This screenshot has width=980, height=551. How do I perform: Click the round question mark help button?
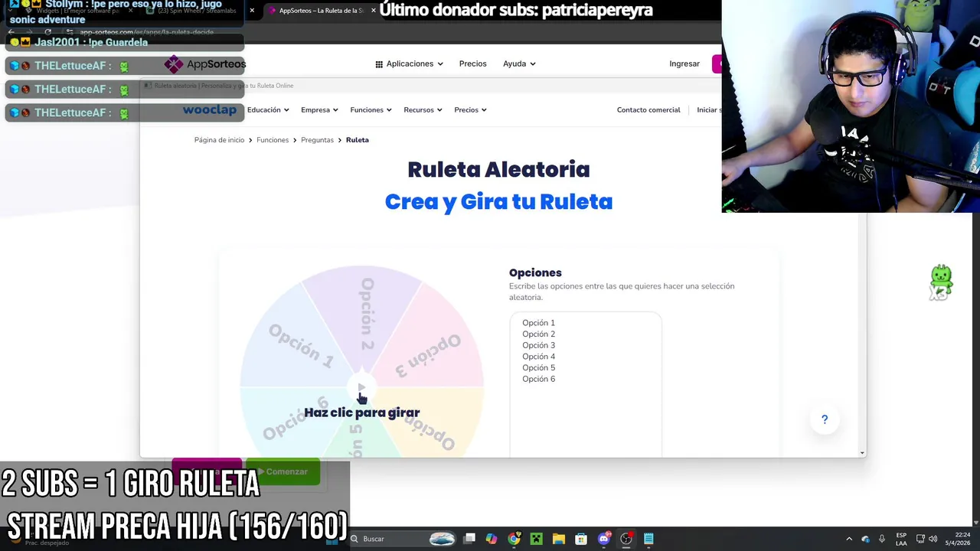coord(825,419)
